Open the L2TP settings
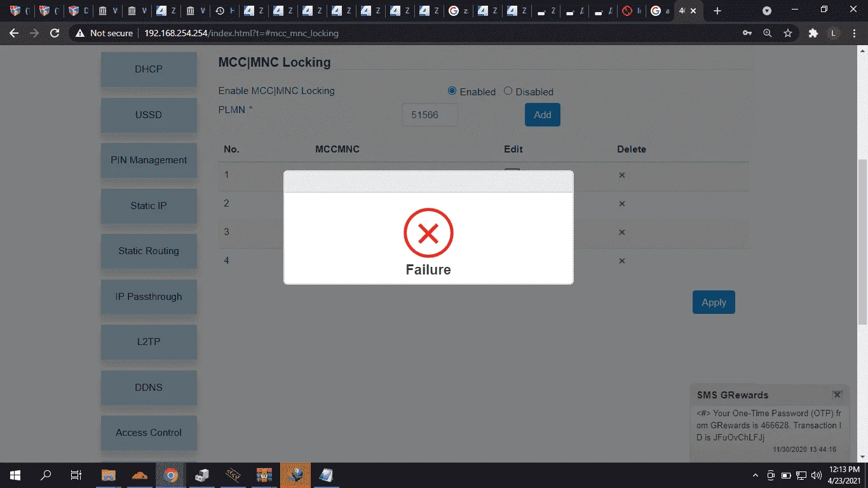The height and width of the screenshot is (488, 868). [x=149, y=342]
